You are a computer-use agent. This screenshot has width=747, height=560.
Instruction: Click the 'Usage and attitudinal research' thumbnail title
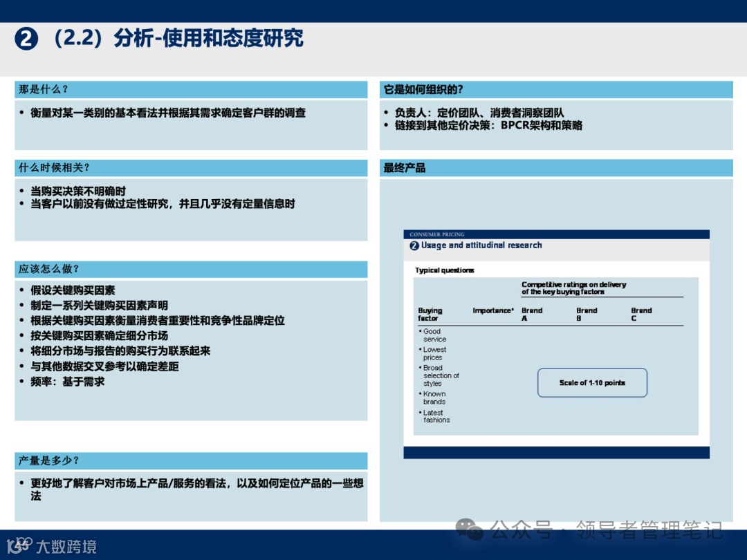click(x=481, y=245)
